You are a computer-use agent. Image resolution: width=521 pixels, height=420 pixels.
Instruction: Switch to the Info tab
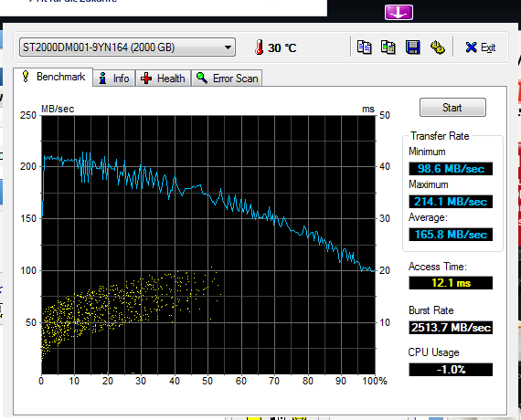point(114,79)
